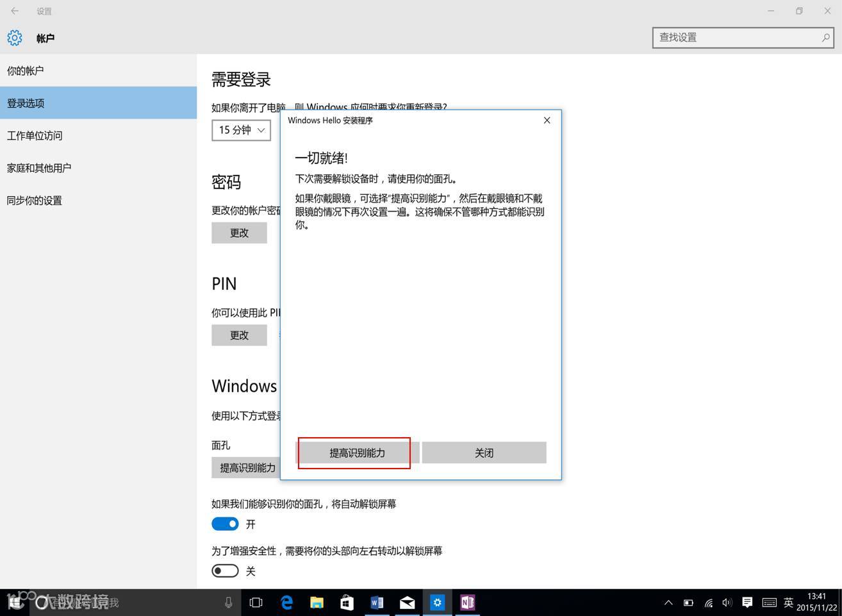Open File Explorer from the taskbar

click(x=317, y=603)
